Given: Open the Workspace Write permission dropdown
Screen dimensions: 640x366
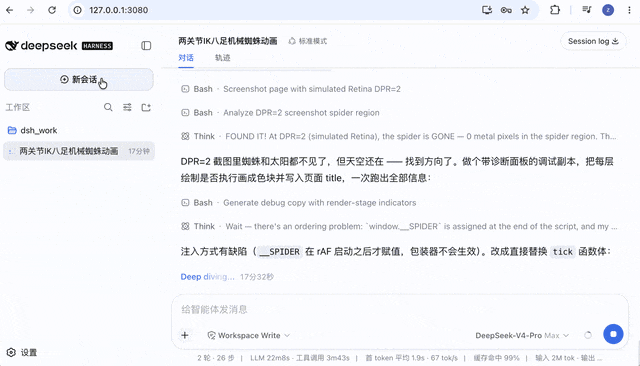Looking at the screenshot, I should tap(249, 335).
